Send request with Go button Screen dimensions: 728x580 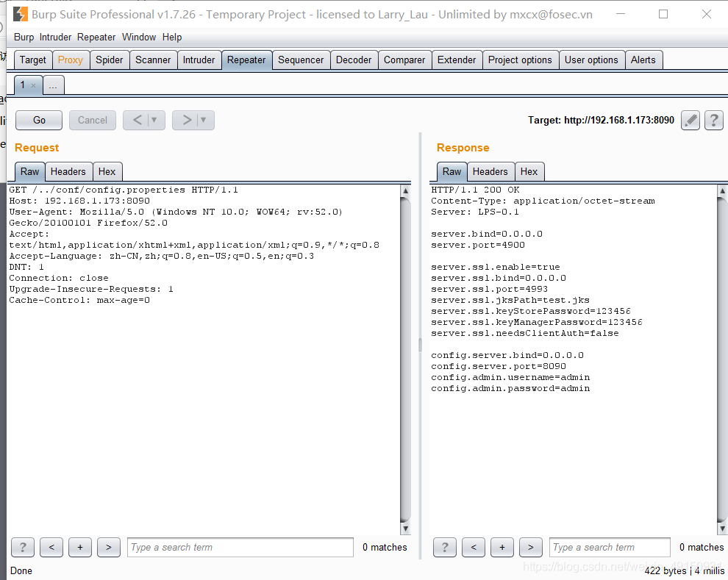(39, 120)
